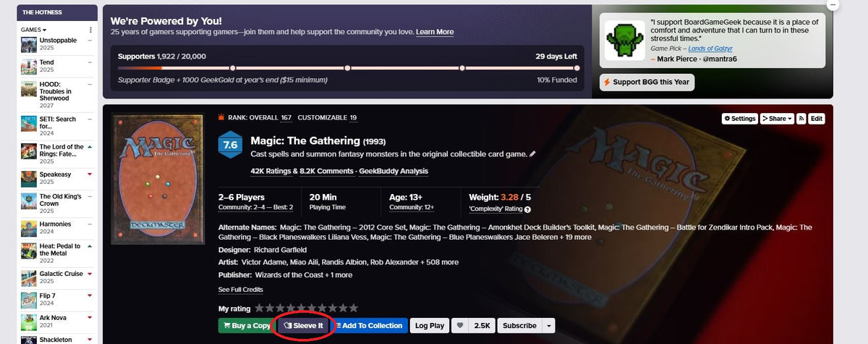868x344 pixels.
Task: Open the overall rank 167 link
Action: pyautogui.click(x=286, y=117)
